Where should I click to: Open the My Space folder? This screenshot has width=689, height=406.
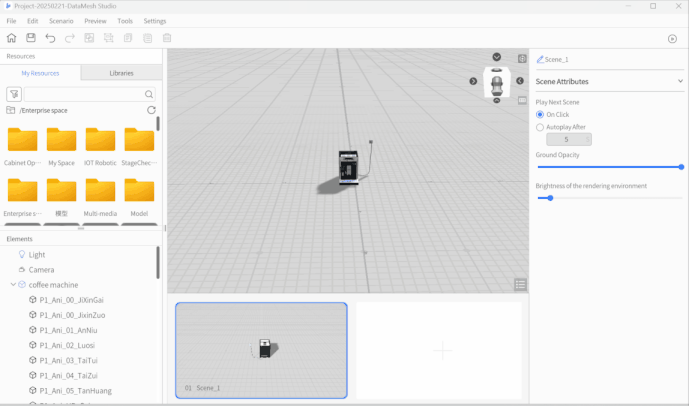point(62,147)
